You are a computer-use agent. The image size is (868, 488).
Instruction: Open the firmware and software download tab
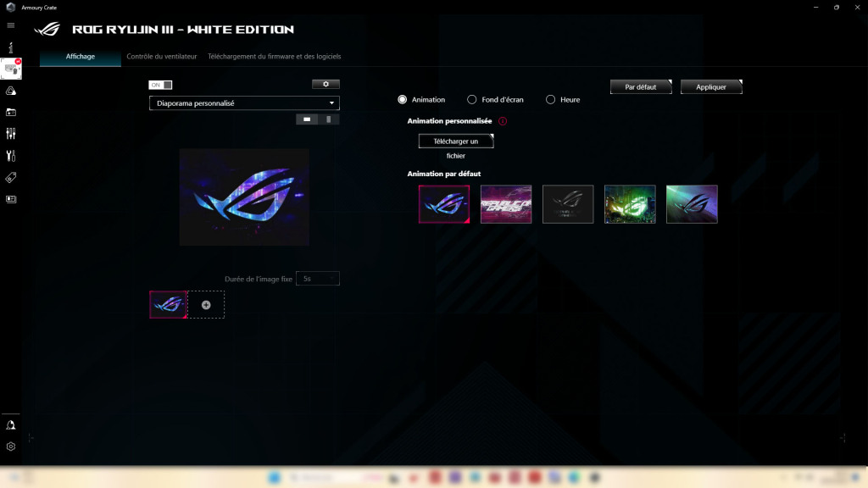point(272,56)
